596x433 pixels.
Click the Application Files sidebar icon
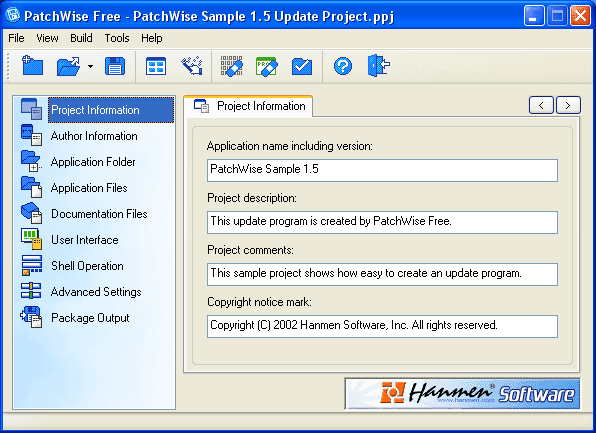pyautogui.click(x=32, y=187)
